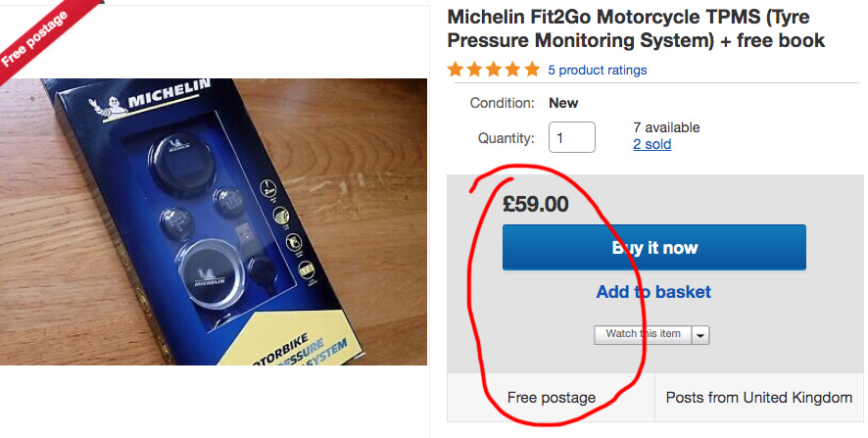Click the first orange rating star
The image size is (868, 438).
click(456, 70)
